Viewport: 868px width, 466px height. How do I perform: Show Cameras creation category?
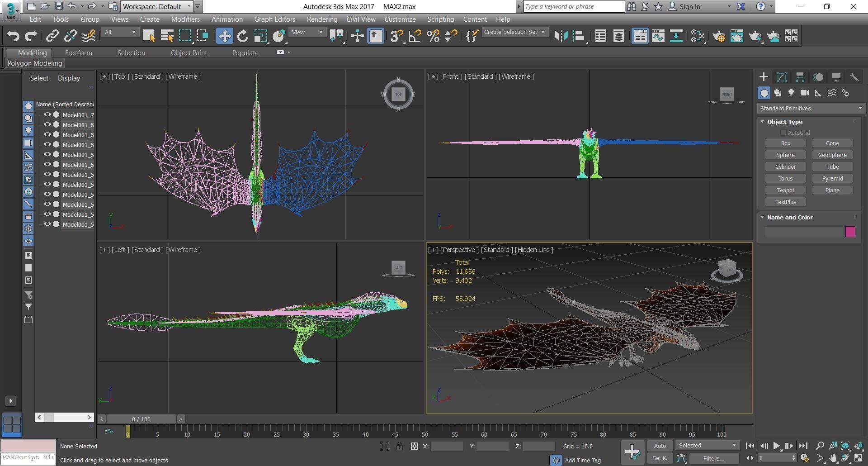pos(805,93)
